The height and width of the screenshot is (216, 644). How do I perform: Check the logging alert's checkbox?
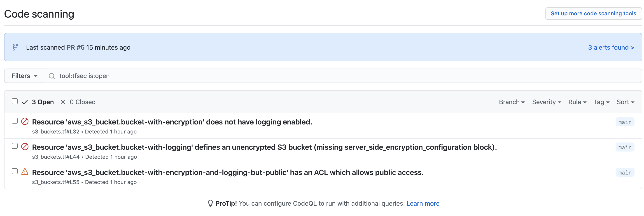tap(14, 121)
